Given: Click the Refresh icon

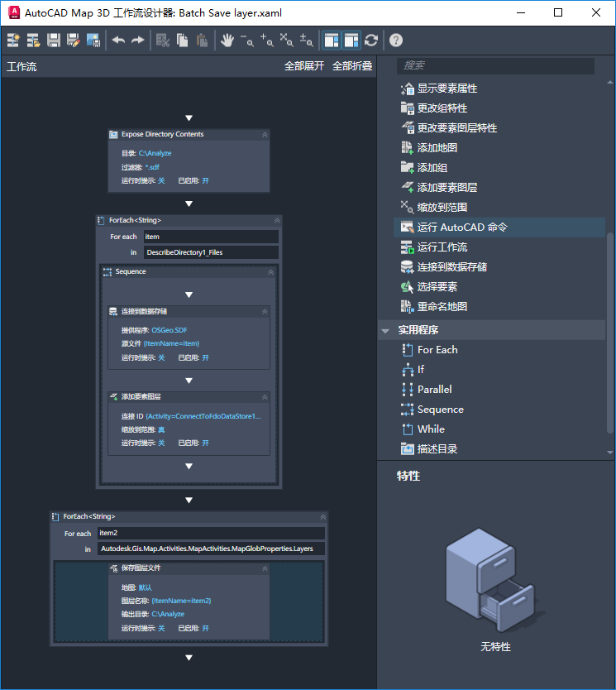Looking at the screenshot, I should pyautogui.click(x=371, y=41).
